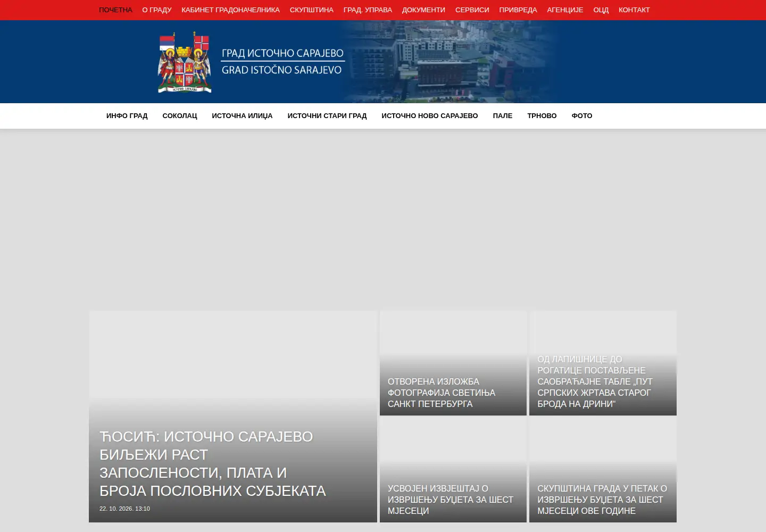766x532 pixels.
Task: Open СКУПШТИНА ГРАДА У ПЕТАК article
Action: coord(602,500)
